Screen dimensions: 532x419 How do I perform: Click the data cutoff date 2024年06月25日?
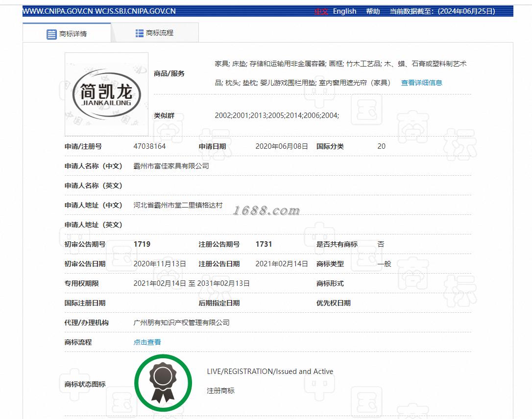(x=466, y=11)
